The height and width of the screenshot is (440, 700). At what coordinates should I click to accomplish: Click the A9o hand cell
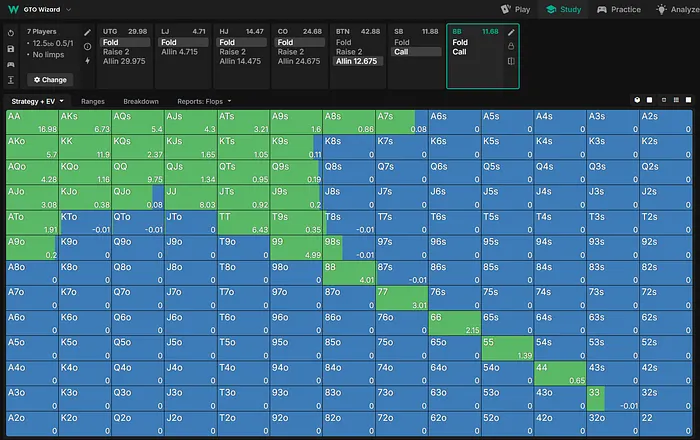[x=32, y=248]
